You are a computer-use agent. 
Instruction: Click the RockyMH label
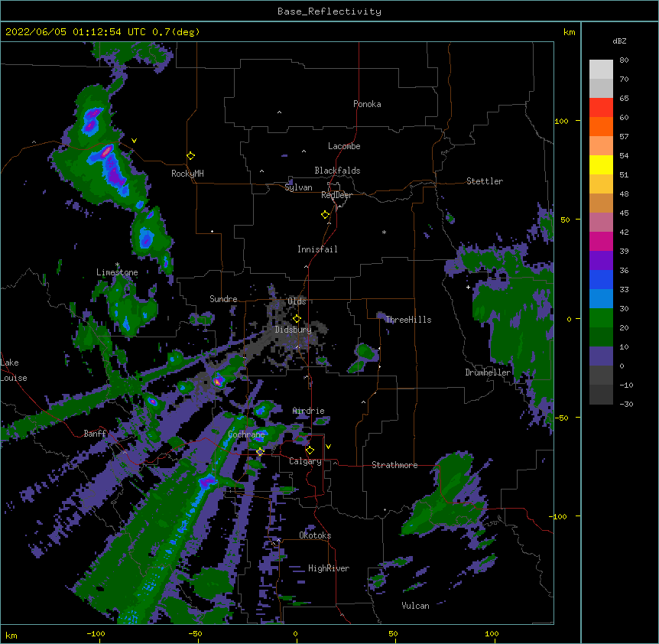point(187,174)
